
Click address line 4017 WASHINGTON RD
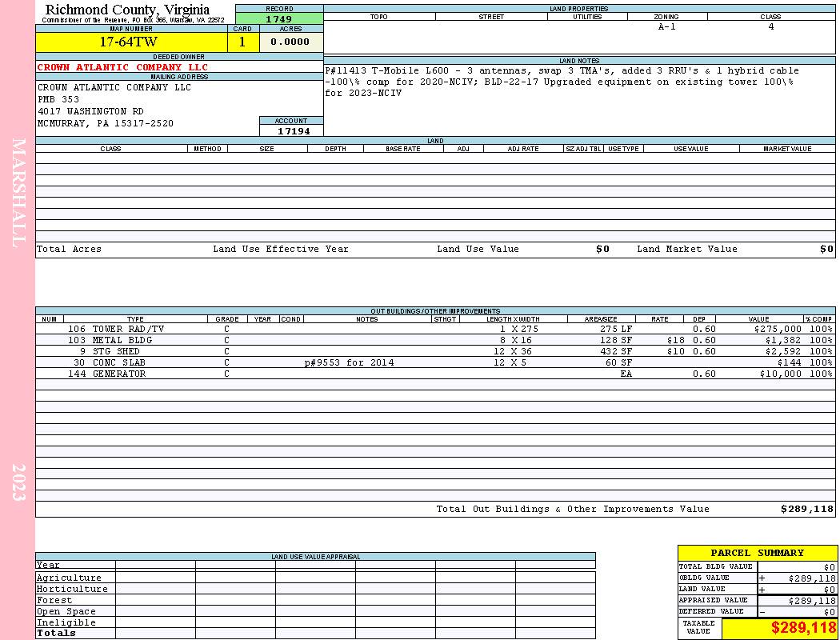click(90, 111)
